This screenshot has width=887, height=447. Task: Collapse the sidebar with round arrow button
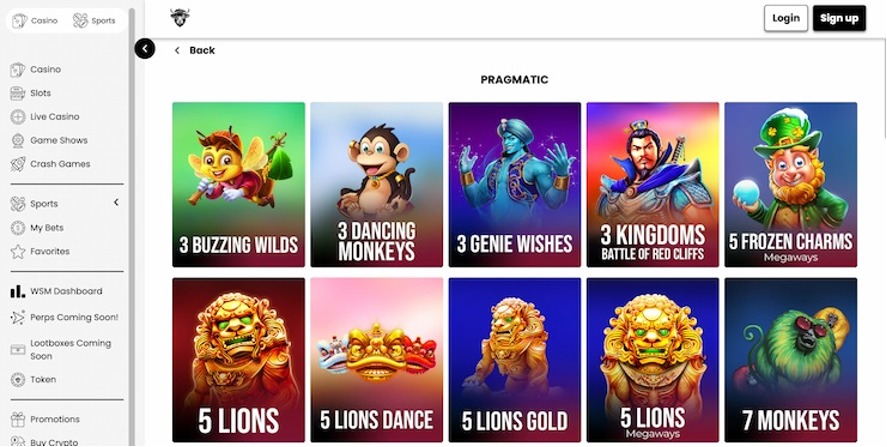click(x=145, y=49)
